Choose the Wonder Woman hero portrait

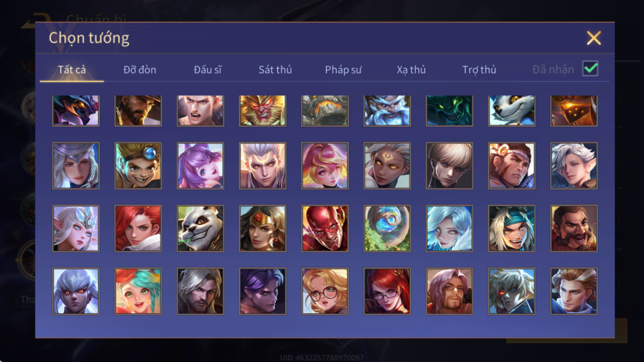pyautogui.click(x=263, y=229)
